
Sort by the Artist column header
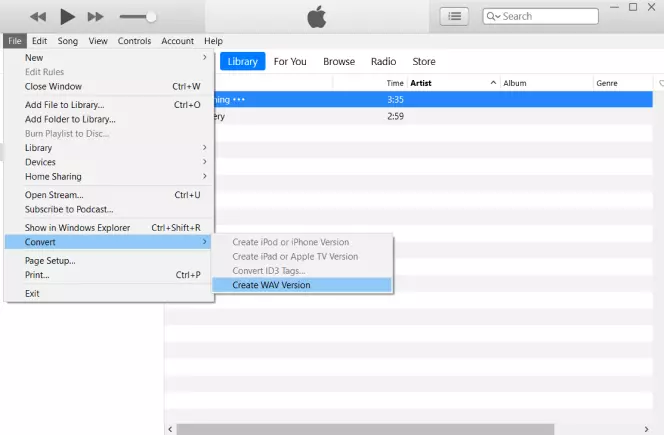[x=421, y=83]
